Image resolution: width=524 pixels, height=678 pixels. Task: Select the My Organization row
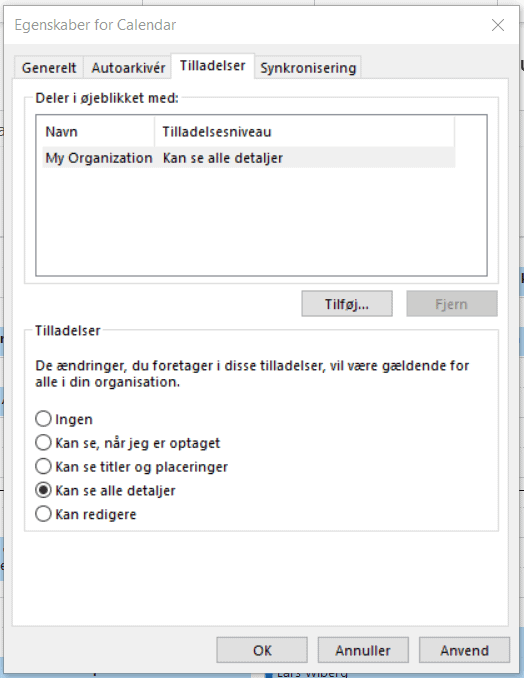coord(249,158)
